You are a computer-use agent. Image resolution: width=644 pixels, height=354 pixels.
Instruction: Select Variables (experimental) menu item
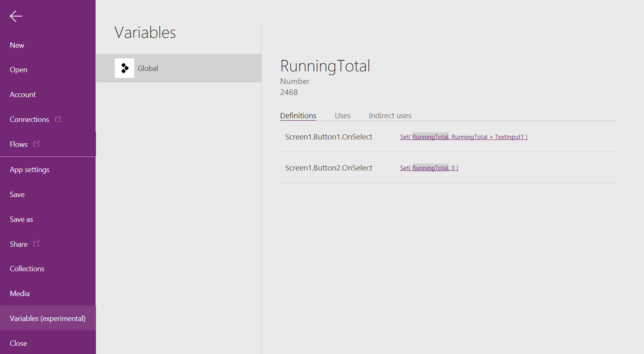pyautogui.click(x=48, y=318)
